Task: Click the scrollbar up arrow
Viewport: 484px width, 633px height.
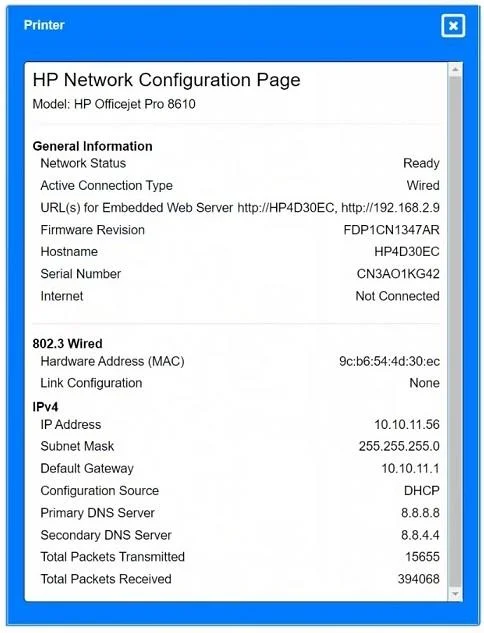Action: click(x=455, y=70)
